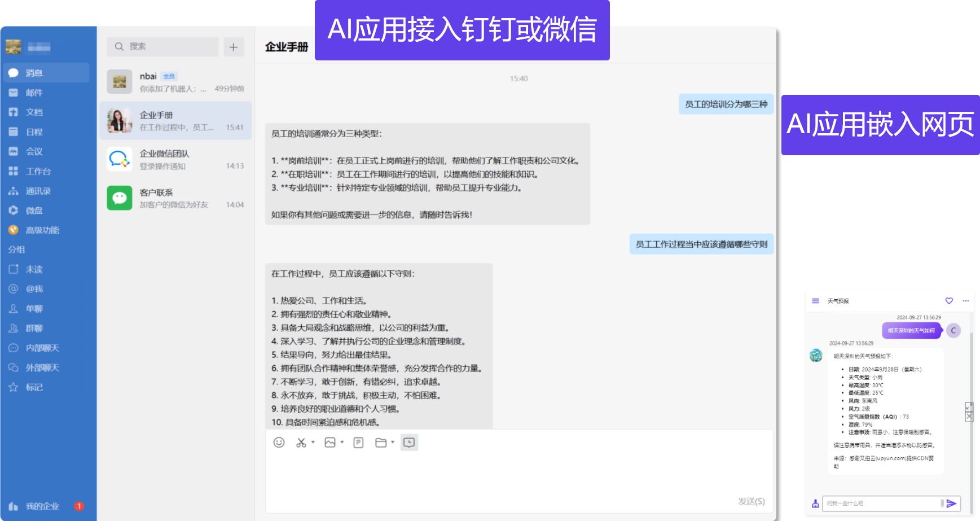The image size is (980, 521).
Task: Open chat history via the clock bubble icon
Action: [x=410, y=443]
